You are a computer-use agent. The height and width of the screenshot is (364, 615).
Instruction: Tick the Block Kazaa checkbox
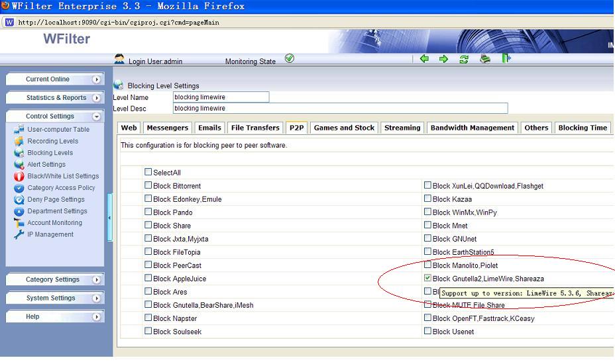[x=427, y=199]
